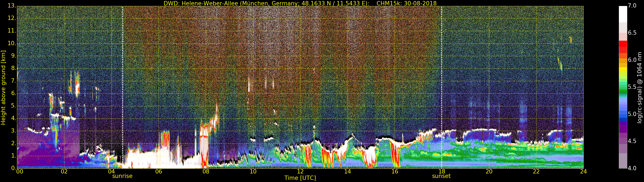Screen dimensions: 644x182
Task: Click the time axis tick label '08'
Action: 206,172
